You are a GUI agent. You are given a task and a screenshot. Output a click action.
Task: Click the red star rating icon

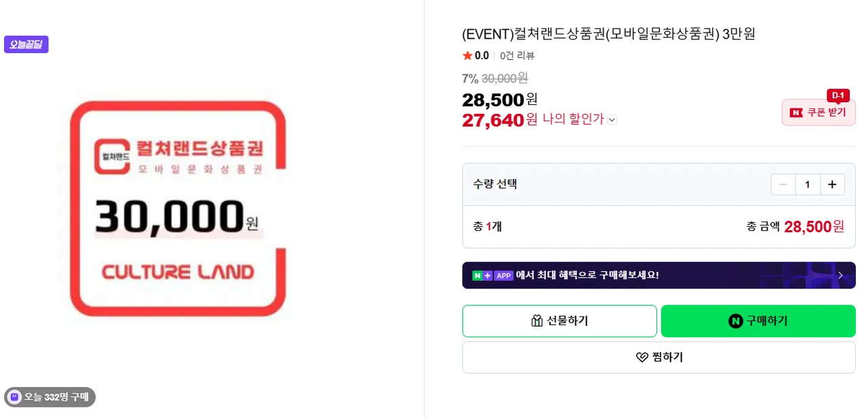coord(467,56)
